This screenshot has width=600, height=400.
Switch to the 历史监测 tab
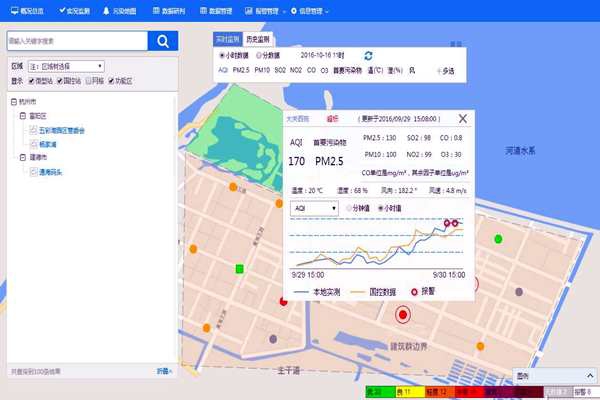click(260, 40)
